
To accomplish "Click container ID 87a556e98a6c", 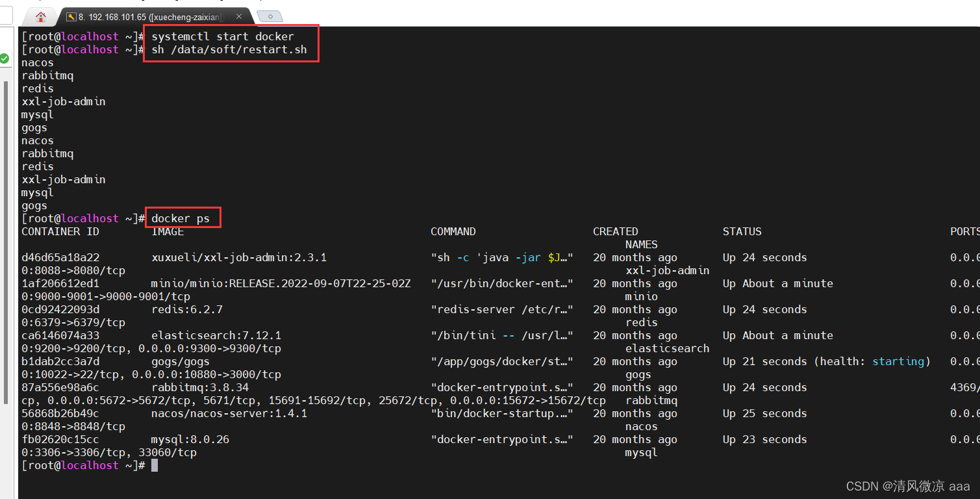I will tap(60, 387).
